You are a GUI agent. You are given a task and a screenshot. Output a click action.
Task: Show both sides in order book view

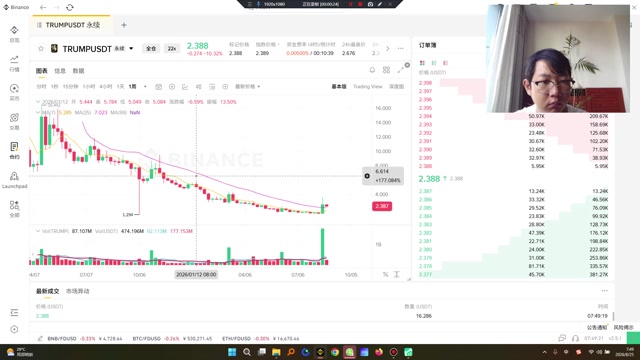[422, 63]
